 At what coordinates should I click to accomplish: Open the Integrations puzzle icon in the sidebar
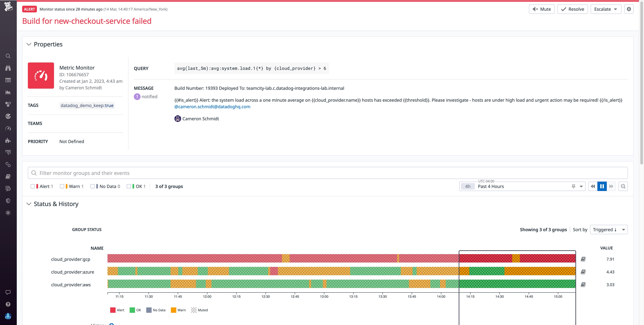click(x=8, y=140)
